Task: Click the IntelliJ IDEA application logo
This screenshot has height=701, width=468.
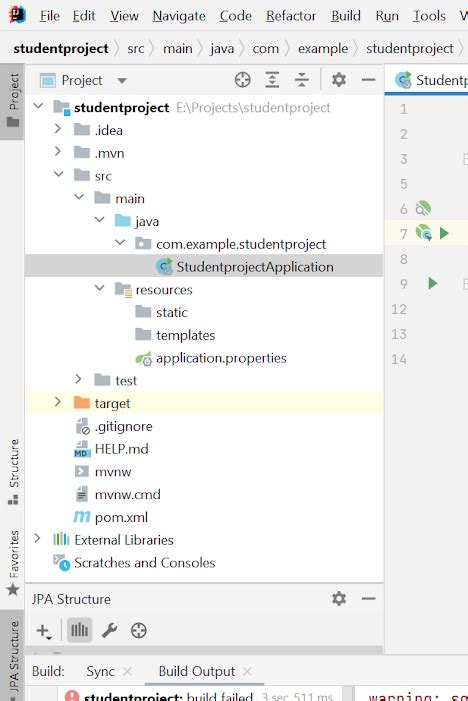Action: 17,15
